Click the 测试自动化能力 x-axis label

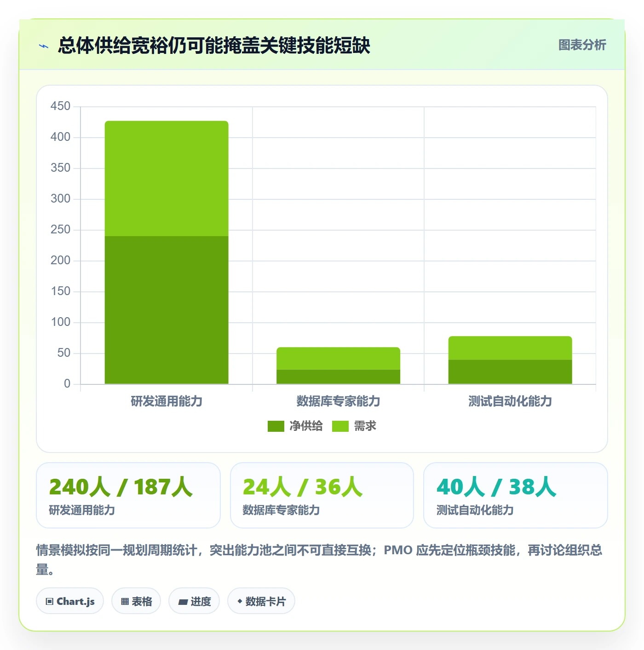click(510, 401)
